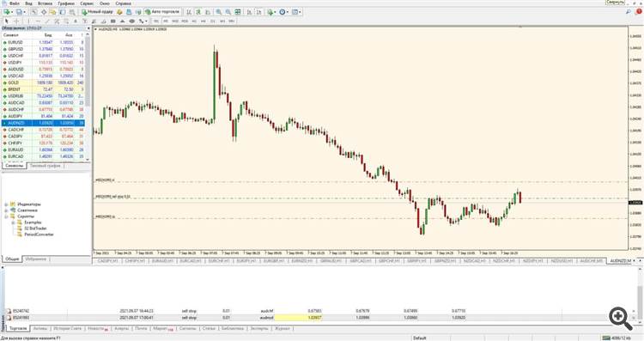Select the PeriodConverter script
Image resolution: width=644 pixels, height=341 pixels.
pos(39,234)
